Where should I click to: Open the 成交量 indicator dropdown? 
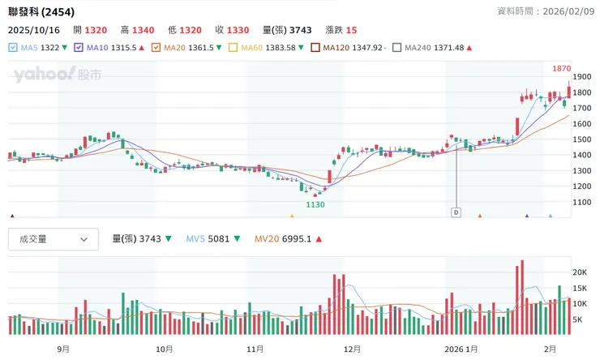point(54,239)
